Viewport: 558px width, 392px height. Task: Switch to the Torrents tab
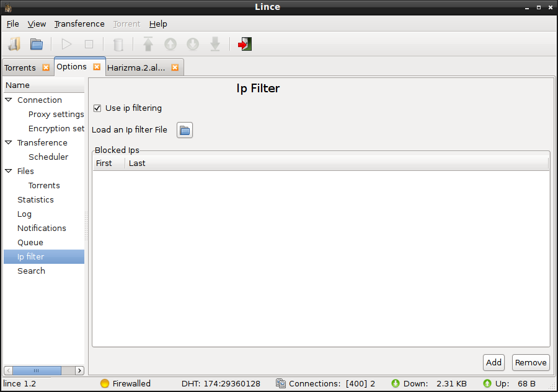coord(20,68)
